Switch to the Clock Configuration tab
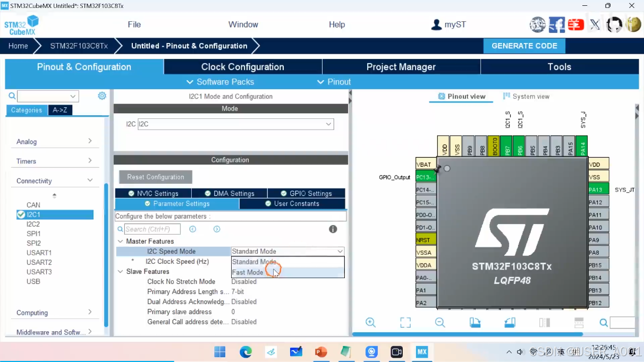 [x=243, y=67]
